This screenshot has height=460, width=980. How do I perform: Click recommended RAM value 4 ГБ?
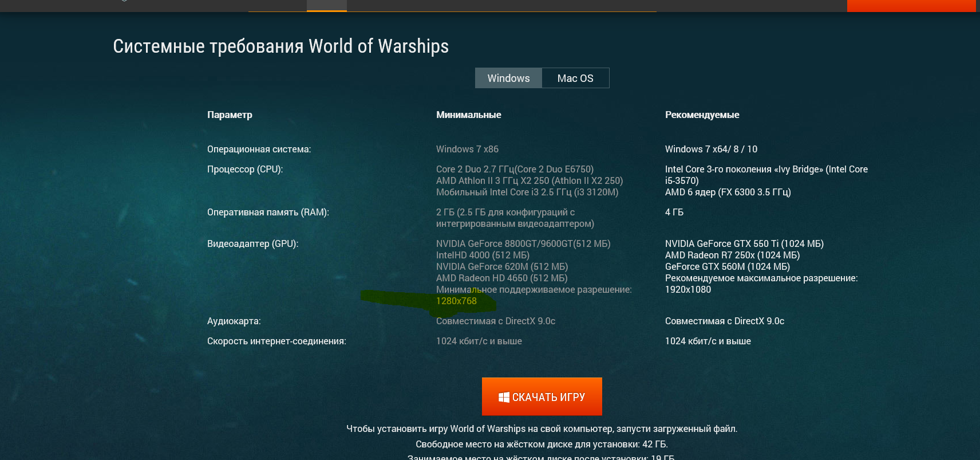(674, 212)
